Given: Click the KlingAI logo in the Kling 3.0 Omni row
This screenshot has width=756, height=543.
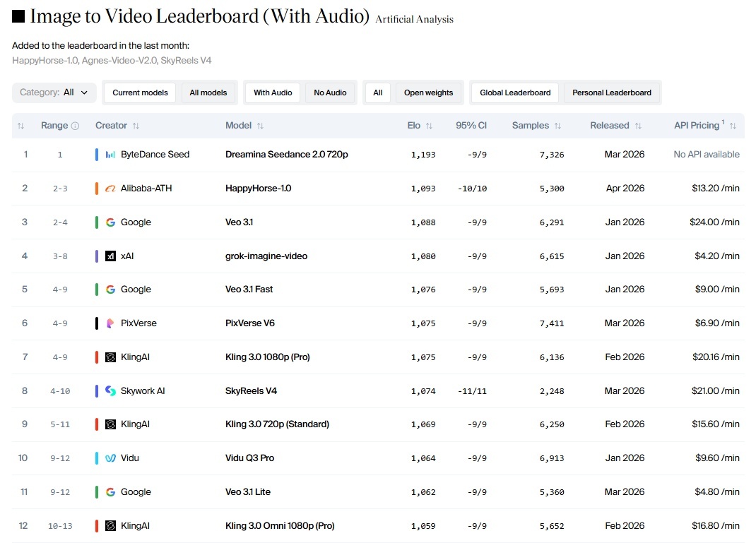Looking at the screenshot, I should tap(110, 525).
